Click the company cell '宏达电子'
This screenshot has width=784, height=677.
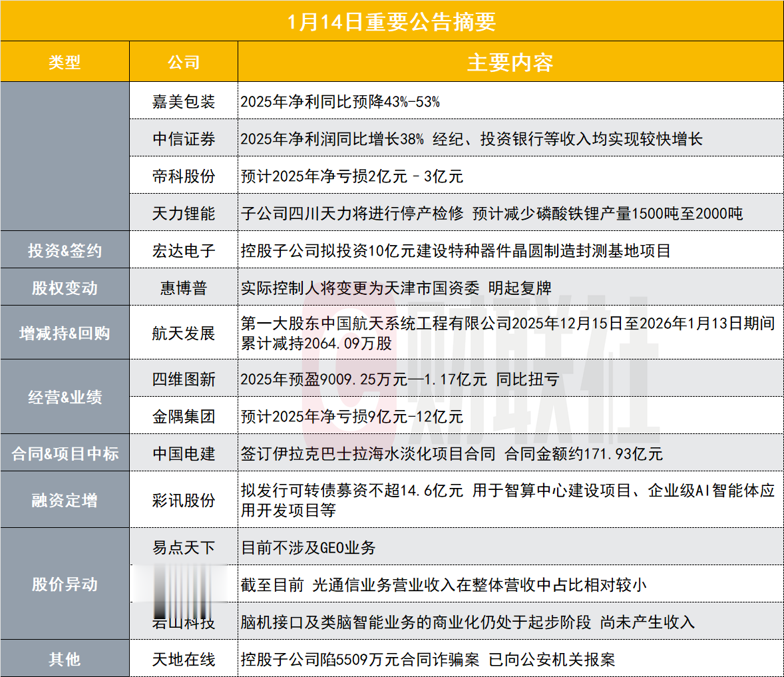[184, 250]
